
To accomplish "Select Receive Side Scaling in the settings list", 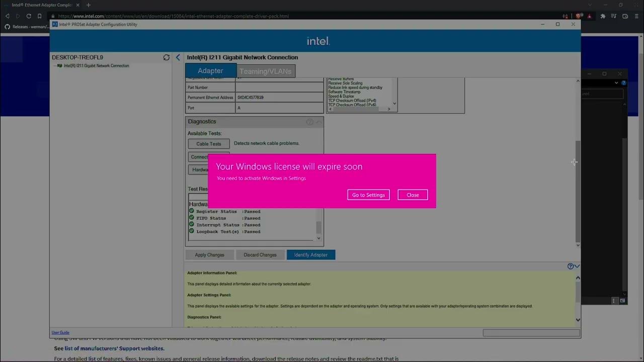I will [345, 83].
